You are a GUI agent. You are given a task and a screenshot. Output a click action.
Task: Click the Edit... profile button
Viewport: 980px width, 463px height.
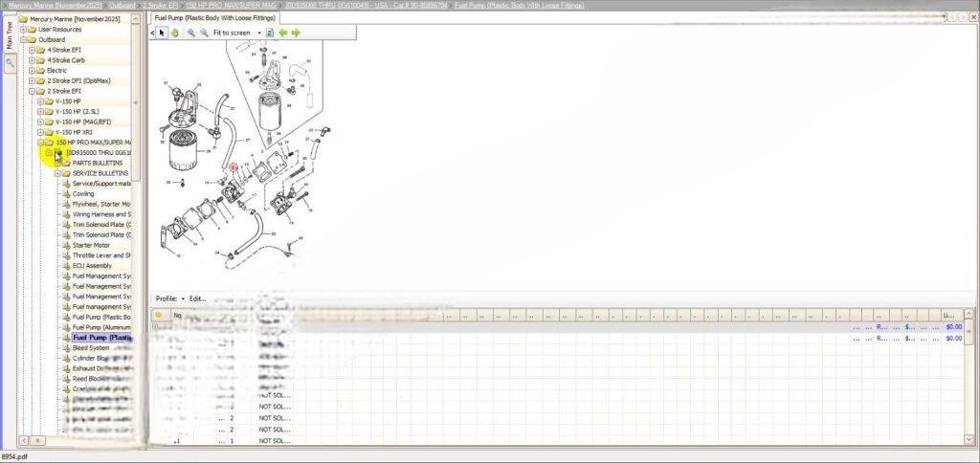(x=197, y=298)
